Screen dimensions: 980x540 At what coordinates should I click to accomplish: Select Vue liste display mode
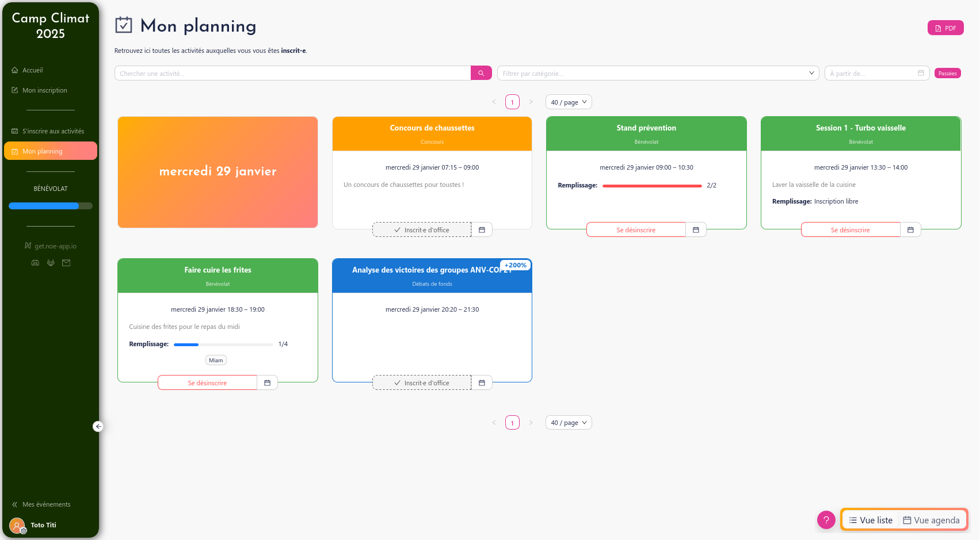871,520
